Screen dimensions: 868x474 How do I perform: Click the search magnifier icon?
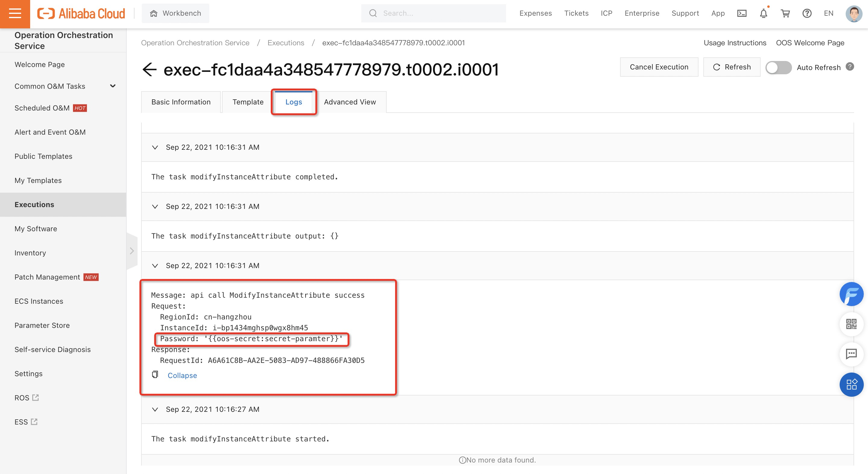(373, 14)
